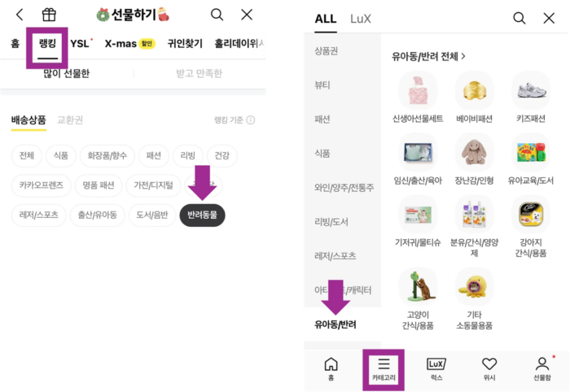Viewport: 570px width, 392px height.
Task: Select the 카카오프렌즈 filter chip
Action: (41, 185)
